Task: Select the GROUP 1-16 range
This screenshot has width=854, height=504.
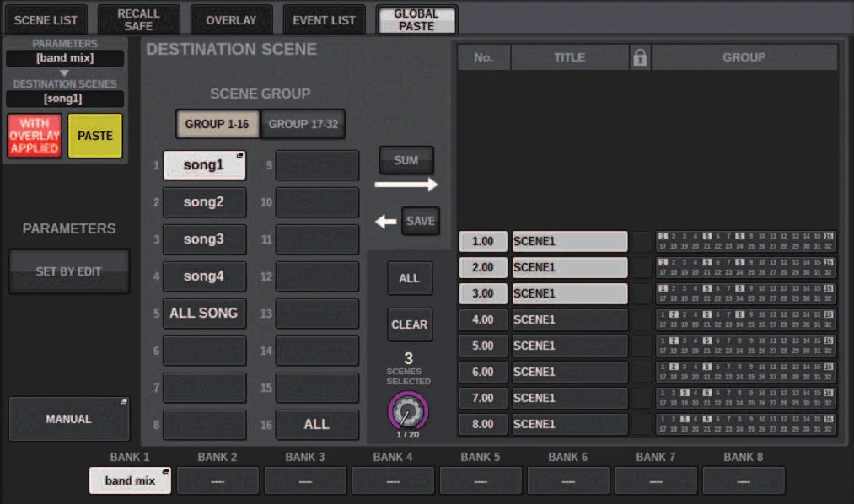Action: (x=218, y=124)
